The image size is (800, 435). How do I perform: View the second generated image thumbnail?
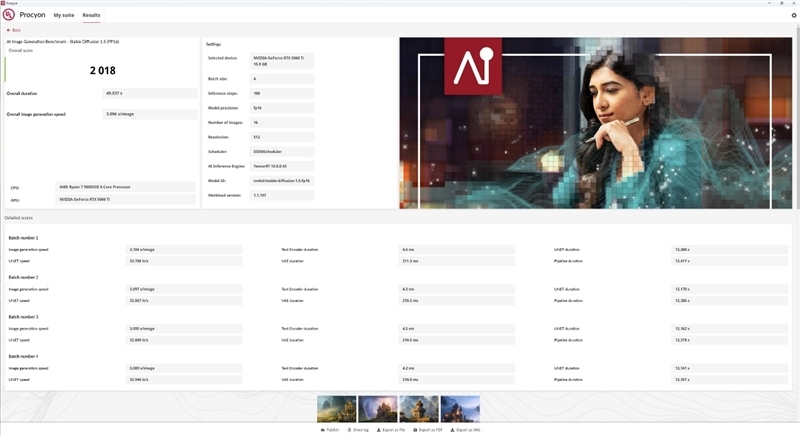click(377, 408)
